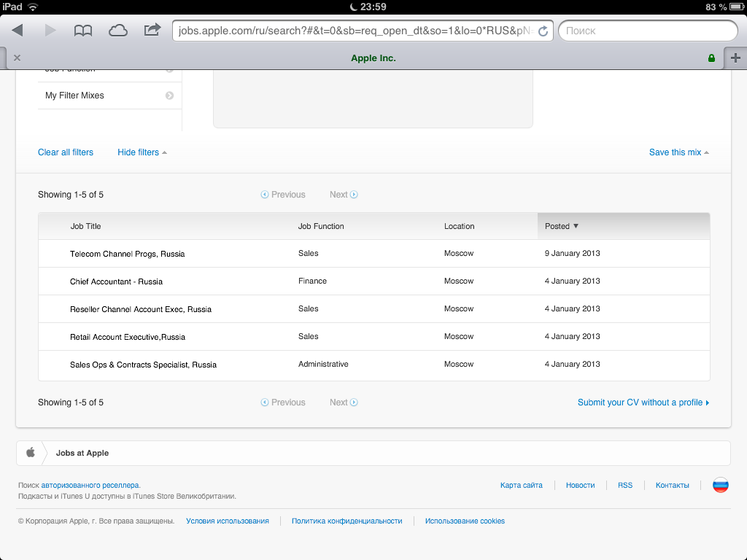Open Telecom Channel Progs, Russia job
Image resolution: width=747 pixels, height=560 pixels.
127,254
